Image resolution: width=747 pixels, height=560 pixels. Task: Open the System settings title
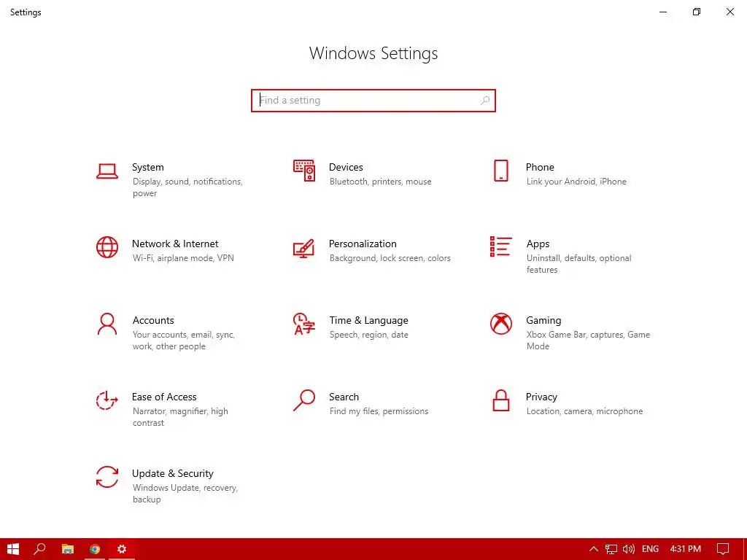coord(147,167)
